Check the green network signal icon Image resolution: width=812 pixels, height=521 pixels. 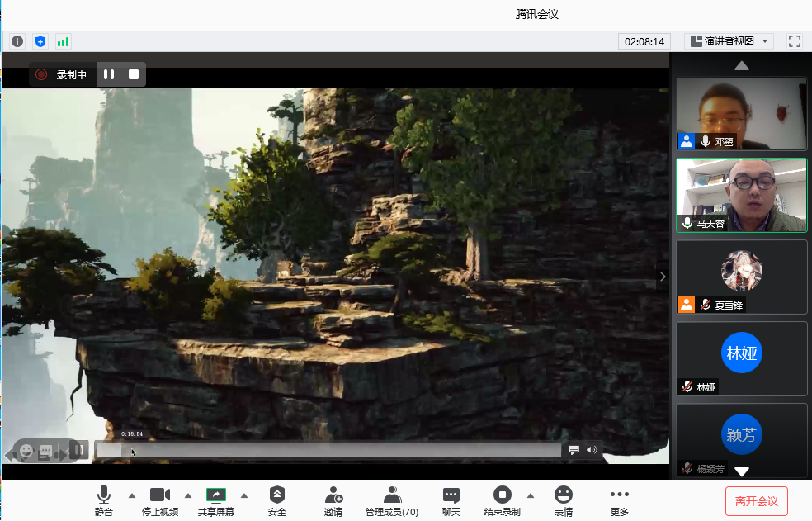click(x=64, y=41)
